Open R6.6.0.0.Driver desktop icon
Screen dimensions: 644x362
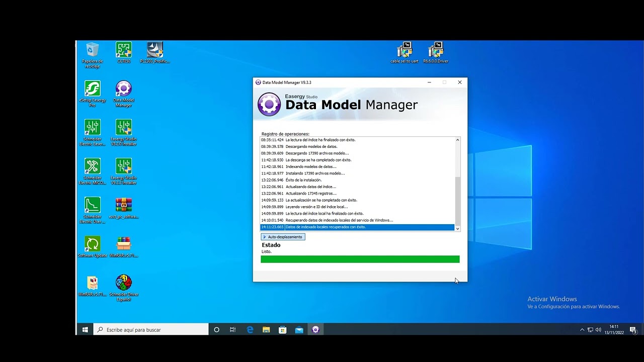pos(436,52)
